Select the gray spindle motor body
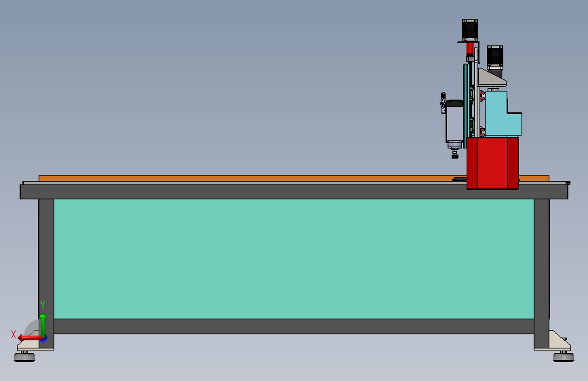The height and width of the screenshot is (381, 588). (x=454, y=123)
